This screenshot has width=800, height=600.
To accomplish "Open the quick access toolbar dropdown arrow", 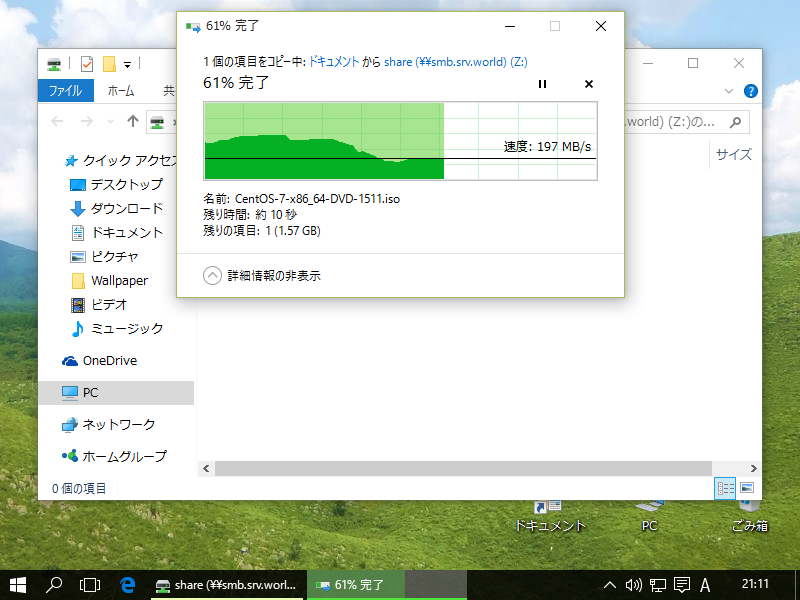I will (128, 65).
